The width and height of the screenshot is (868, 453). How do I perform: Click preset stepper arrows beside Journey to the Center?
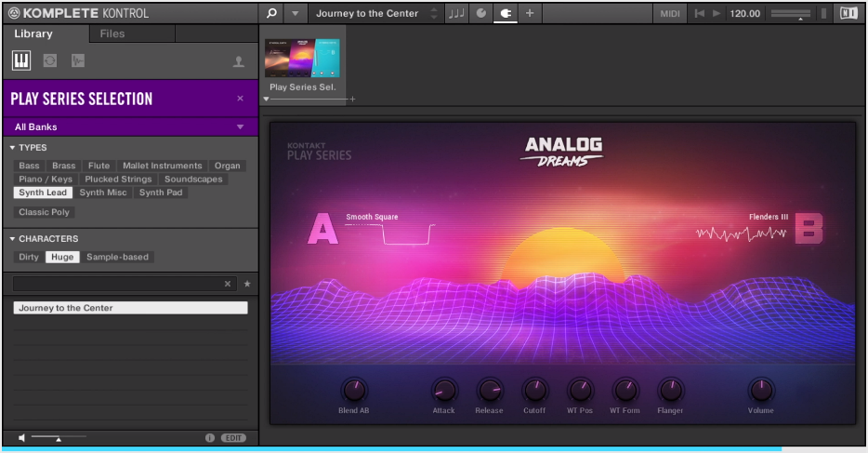(x=434, y=13)
